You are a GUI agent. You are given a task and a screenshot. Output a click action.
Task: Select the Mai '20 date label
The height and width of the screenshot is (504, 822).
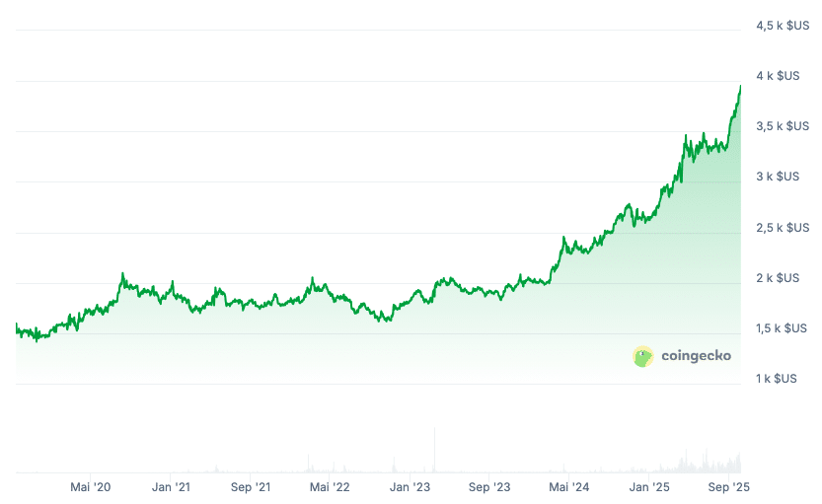tap(90, 487)
